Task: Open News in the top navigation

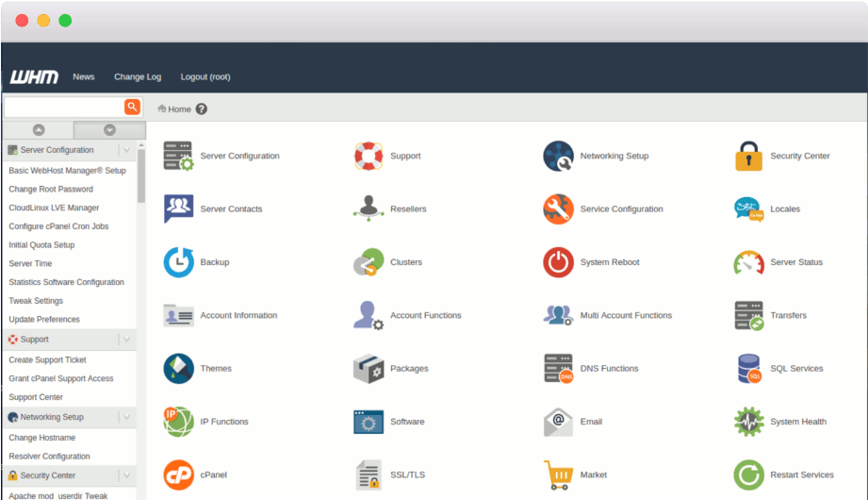Action: tap(84, 77)
